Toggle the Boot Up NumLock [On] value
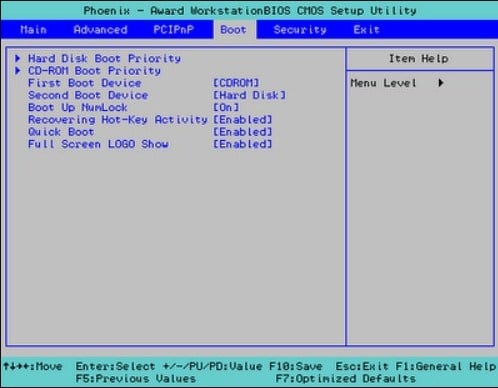This screenshot has width=498, height=388. tap(226, 108)
